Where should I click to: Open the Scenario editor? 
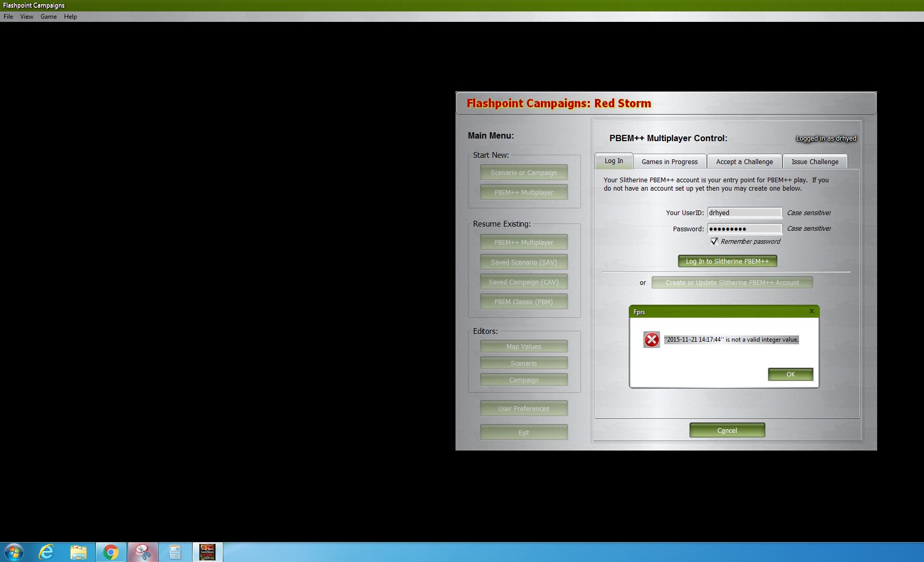(524, 363)
